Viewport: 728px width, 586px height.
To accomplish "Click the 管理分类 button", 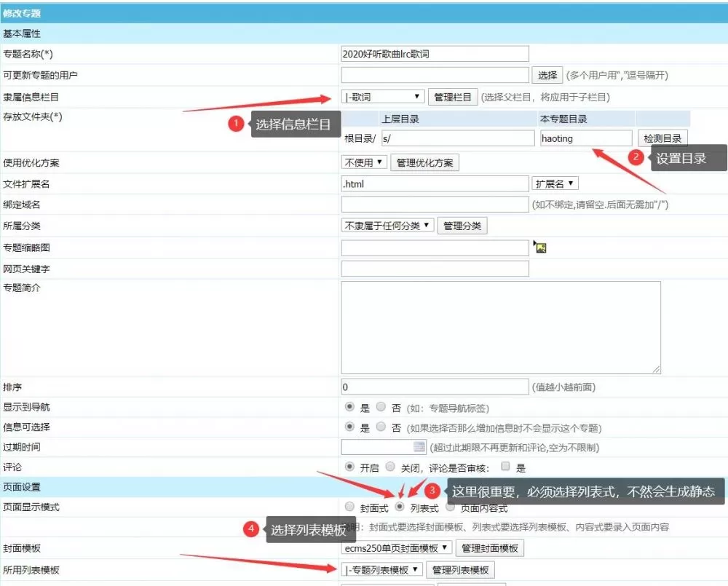I will pyautogui.click(x=462, y=226).
